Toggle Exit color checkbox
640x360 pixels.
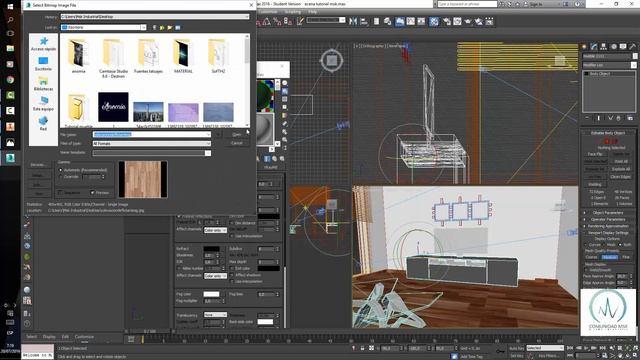pyautogui.click(x=231, y=269)
